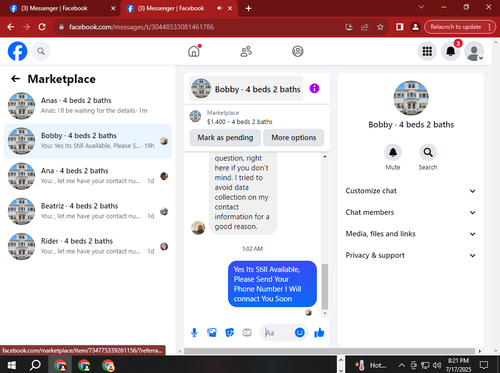Click Bobby's large profile thumbnail
Viewport: 500px width, 373px height.
pyautogui.click(x=411, y=98)
